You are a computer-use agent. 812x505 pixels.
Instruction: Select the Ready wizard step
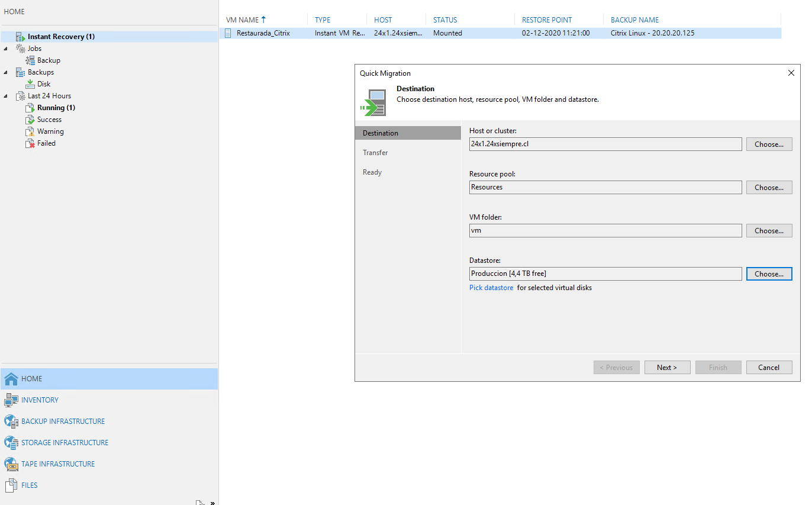(372, 172)
